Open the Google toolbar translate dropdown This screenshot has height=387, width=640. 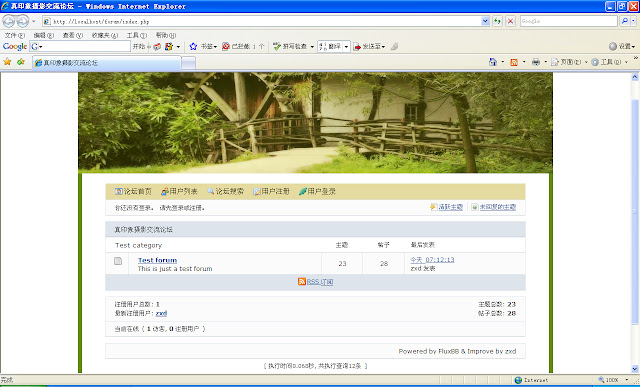(x=346, y=47)
